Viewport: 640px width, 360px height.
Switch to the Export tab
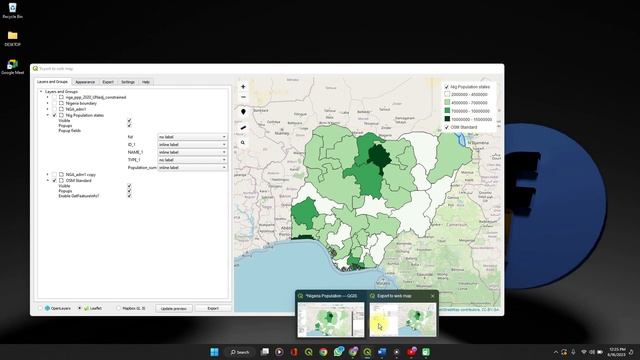pyautogui.click(x=108, y=82)
